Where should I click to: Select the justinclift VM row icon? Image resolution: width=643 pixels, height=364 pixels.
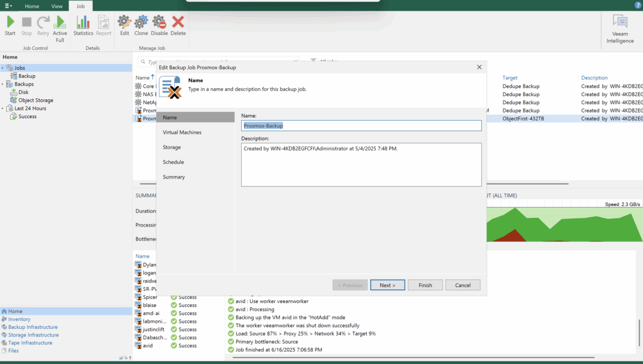coord(138,329)
